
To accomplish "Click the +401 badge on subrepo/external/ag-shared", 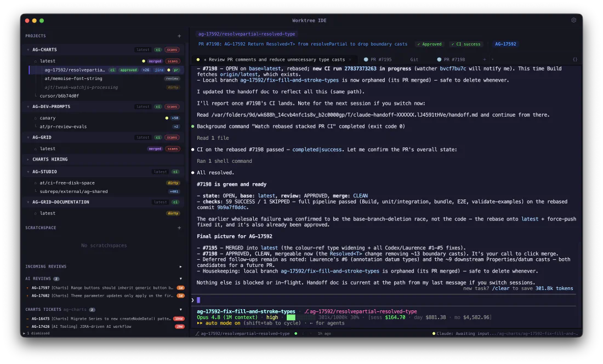I will (174, 191).
